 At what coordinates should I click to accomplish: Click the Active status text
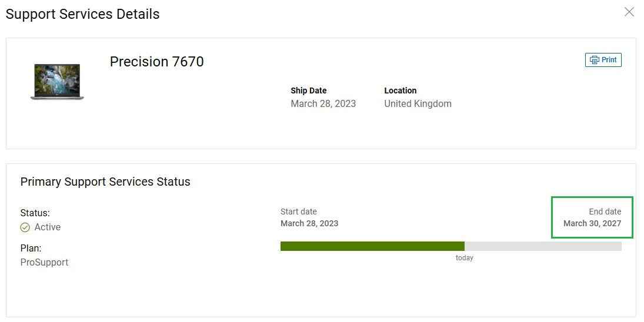pyautogui.click(x=48, y=227)
